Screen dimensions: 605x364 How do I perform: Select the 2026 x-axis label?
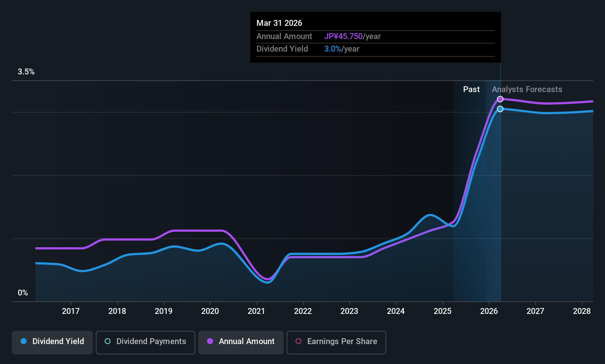coord(489,311)
